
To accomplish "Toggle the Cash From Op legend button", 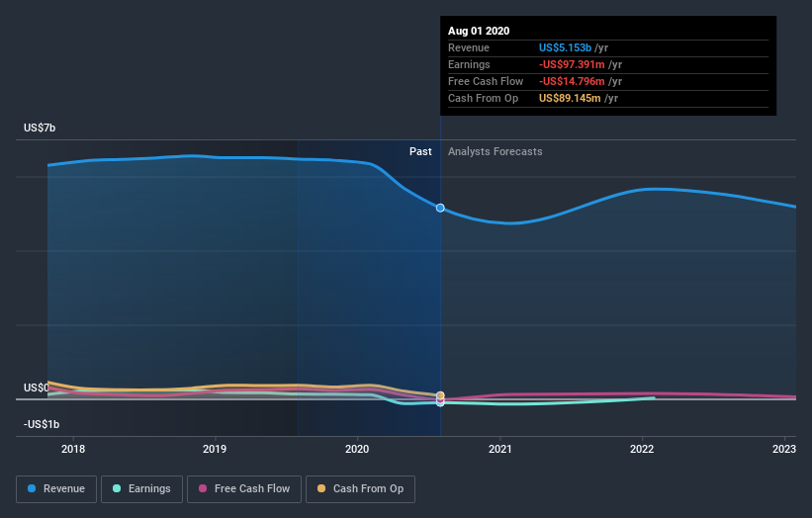I will click(x=360, y=489).
